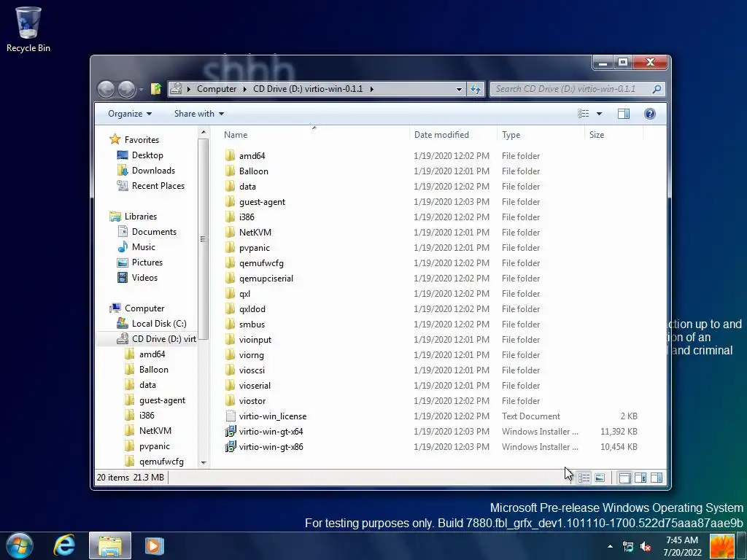The width and height of the screenshot is (747, 560).
Task: Click Downloads in Favorites sidebar
Action: 153,171
